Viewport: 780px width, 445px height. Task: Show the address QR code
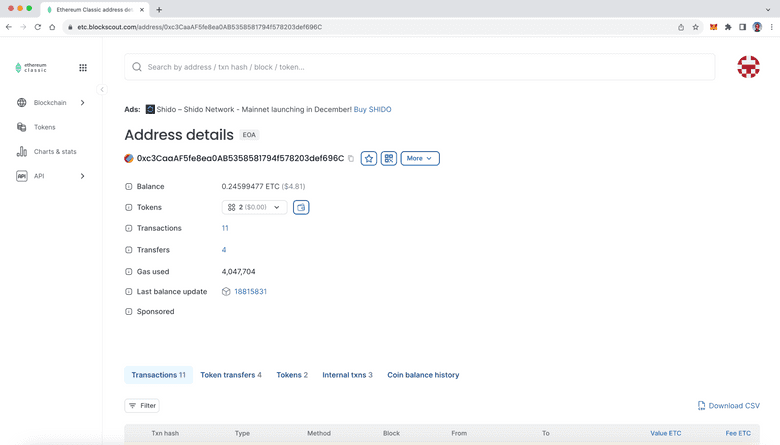pos(389,158)
